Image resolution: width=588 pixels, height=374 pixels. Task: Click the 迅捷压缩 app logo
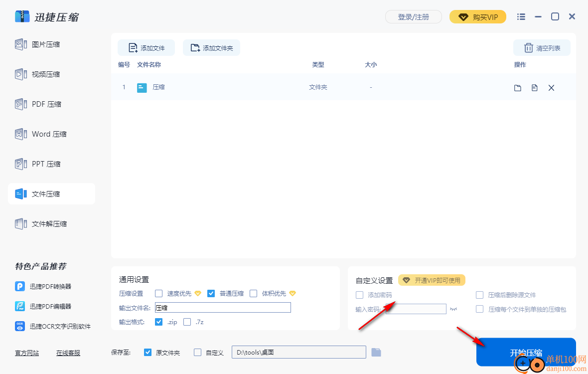tap(22, 16)
